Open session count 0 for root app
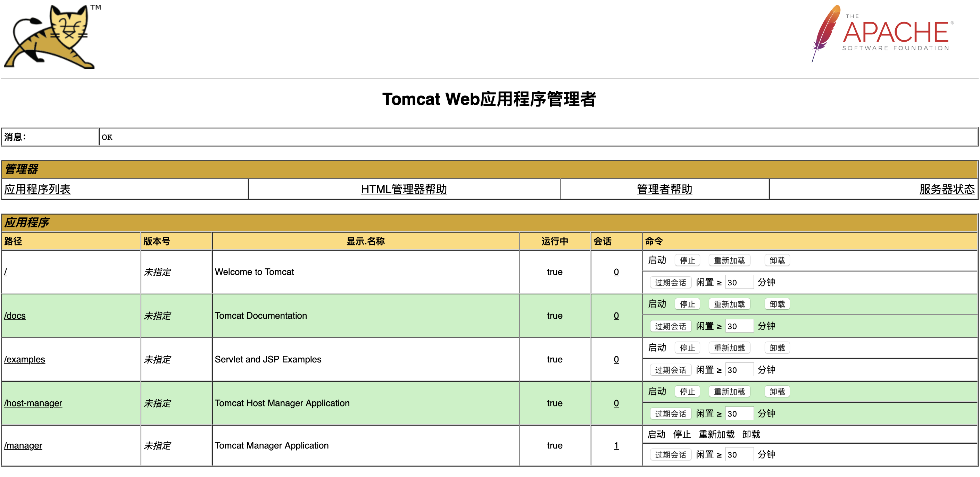Screen dimensions: 980x477 pos(616,272)
